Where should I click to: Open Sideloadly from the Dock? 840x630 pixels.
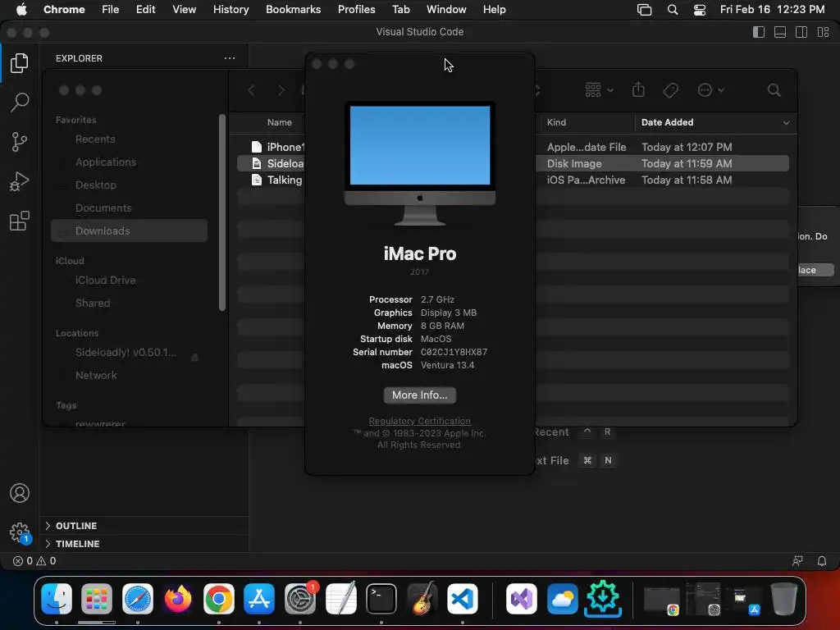(x=603, y=599)
